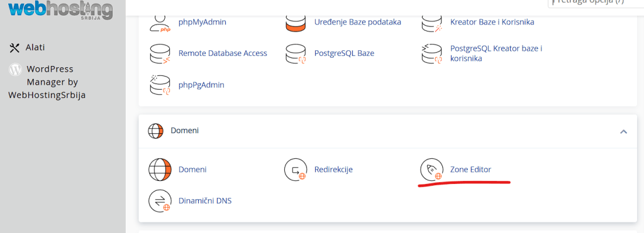Click the Uređenje Baze podataka link

pyautogui.click(x=357, y=22)
